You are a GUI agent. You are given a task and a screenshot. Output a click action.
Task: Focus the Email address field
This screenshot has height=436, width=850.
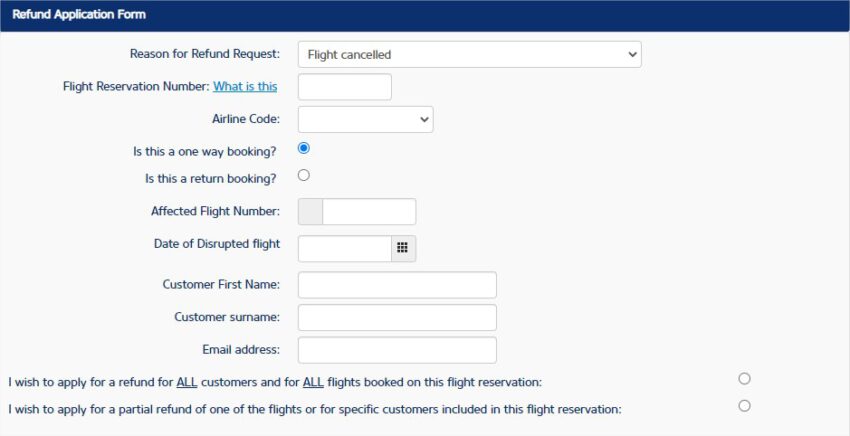point(397,350)
